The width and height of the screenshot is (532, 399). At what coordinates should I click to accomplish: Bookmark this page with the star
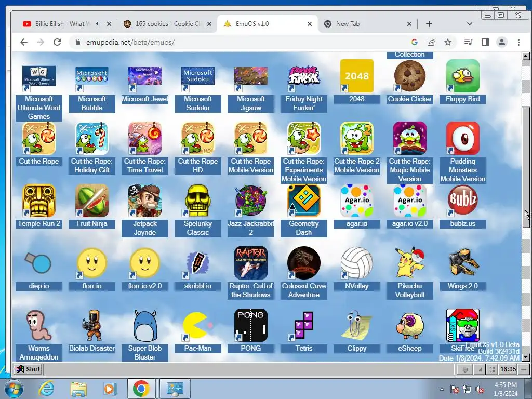pos(448,42)
